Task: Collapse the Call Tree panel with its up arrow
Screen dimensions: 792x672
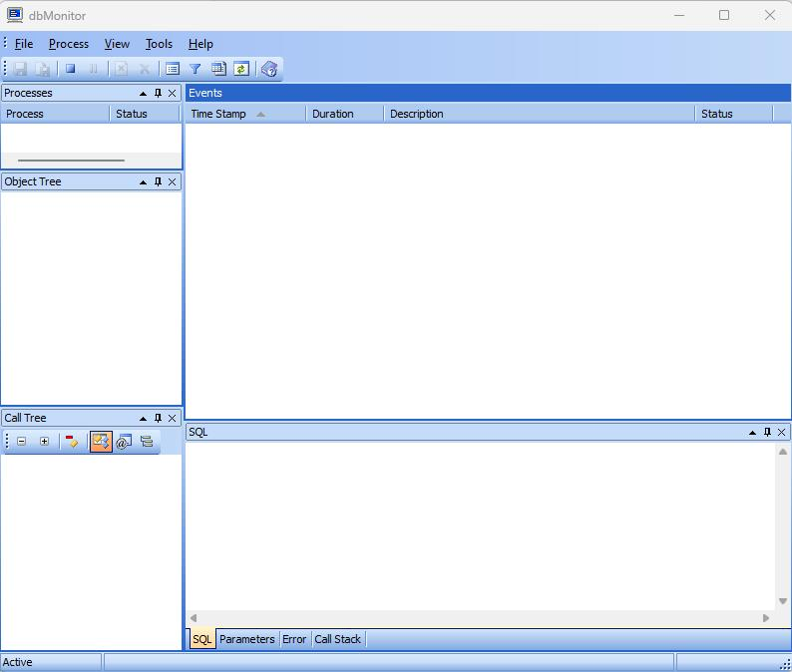Action: 143,419
